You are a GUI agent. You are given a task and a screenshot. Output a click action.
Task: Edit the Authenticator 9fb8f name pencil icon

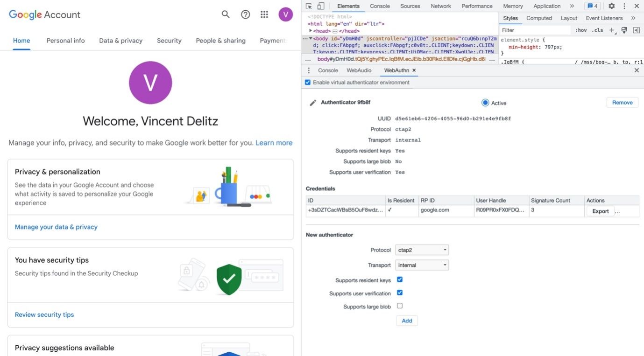[313, 103]
